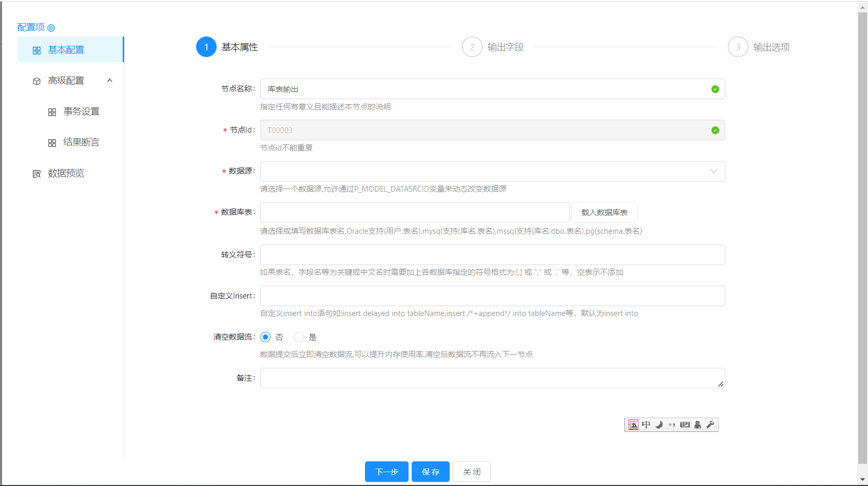Click the 中 language mode icon
868x486 pixels.
click(x=646, y=424)
